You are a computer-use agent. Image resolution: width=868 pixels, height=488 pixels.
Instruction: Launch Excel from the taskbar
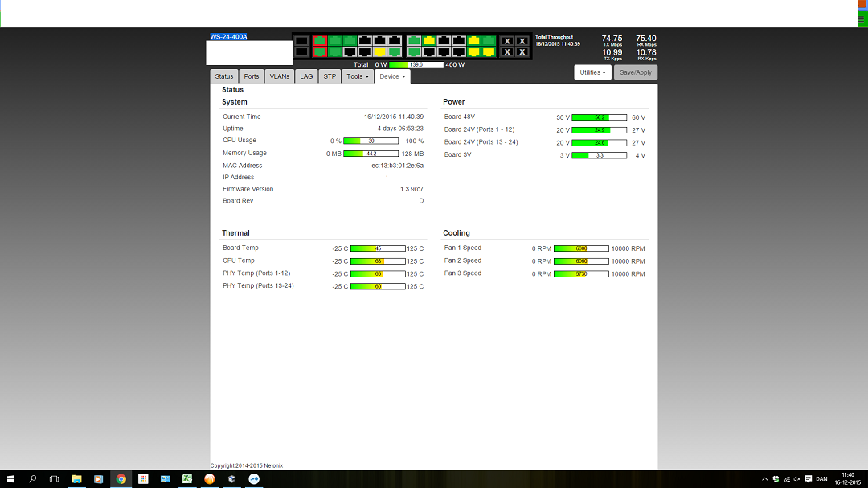pyautogui.click(x=186, y=478)
